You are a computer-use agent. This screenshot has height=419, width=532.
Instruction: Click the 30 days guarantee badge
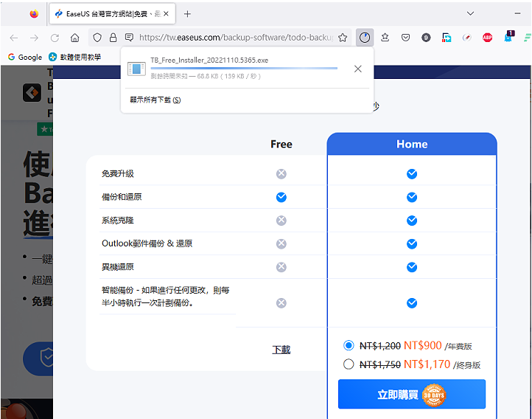coord(434,395)
